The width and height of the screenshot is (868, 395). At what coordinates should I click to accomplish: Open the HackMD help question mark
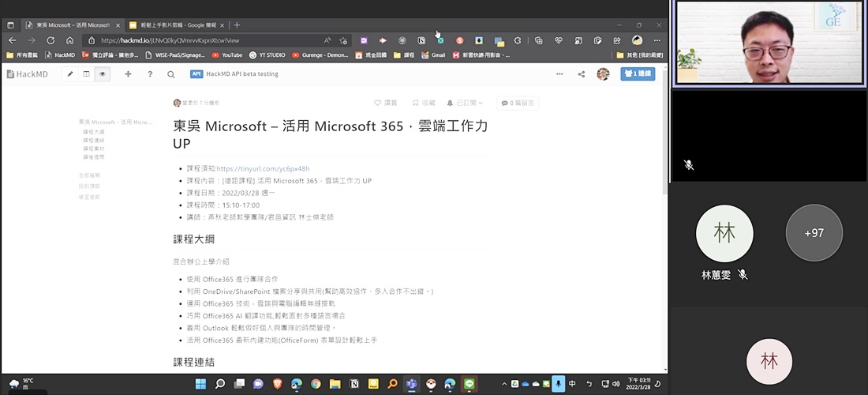click(x=150, y=74)
